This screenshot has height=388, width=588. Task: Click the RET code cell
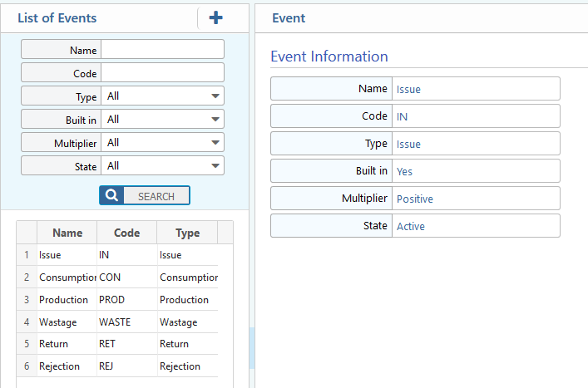(127, 344)
